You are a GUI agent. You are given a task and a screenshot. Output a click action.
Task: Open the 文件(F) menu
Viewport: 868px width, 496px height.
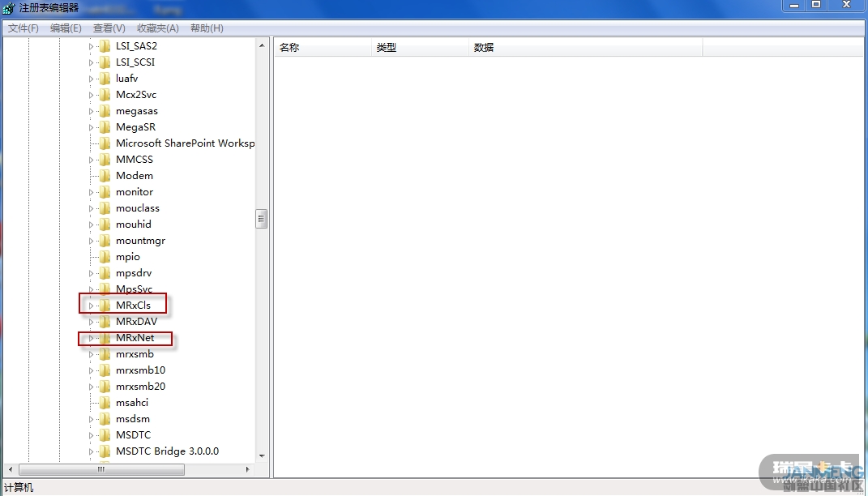tap(24, 28)
